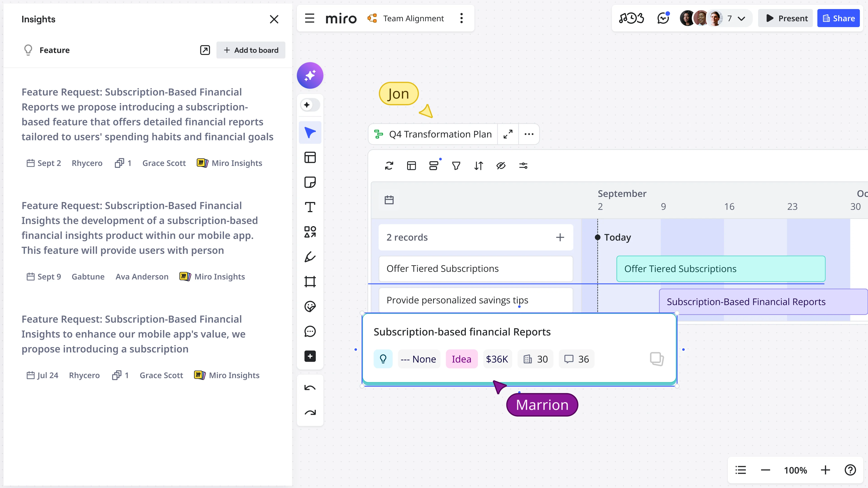
Task: Open the Team Alignment board options menu
Action: (x=461, y=19)
